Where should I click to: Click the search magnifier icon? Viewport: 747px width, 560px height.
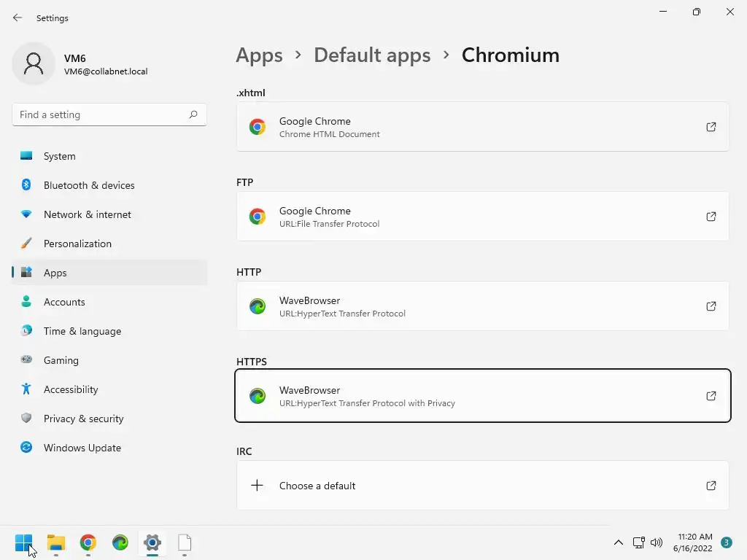[x=193, y=114]
